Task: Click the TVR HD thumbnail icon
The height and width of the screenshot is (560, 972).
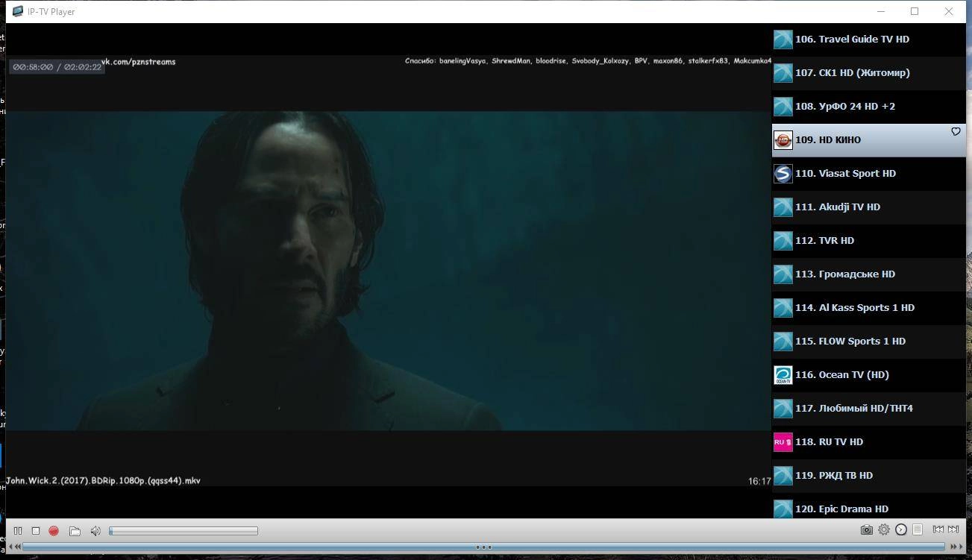Action: pyautogui.click(x=783, y=241)
